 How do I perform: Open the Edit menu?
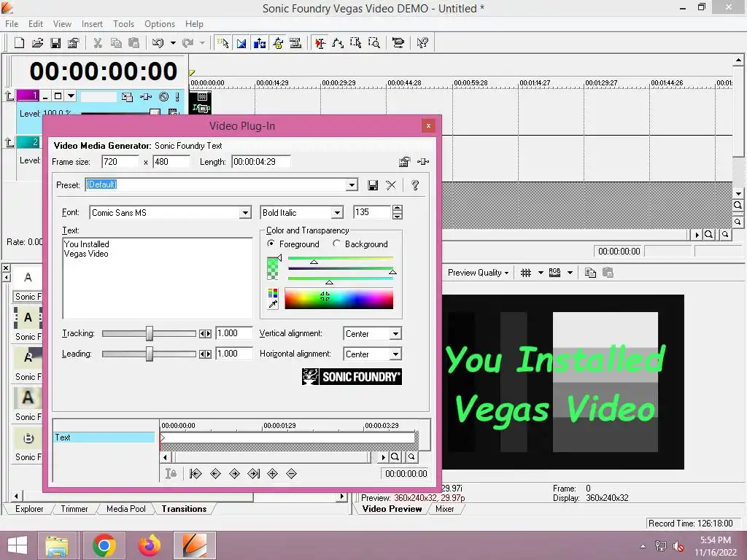36,24
